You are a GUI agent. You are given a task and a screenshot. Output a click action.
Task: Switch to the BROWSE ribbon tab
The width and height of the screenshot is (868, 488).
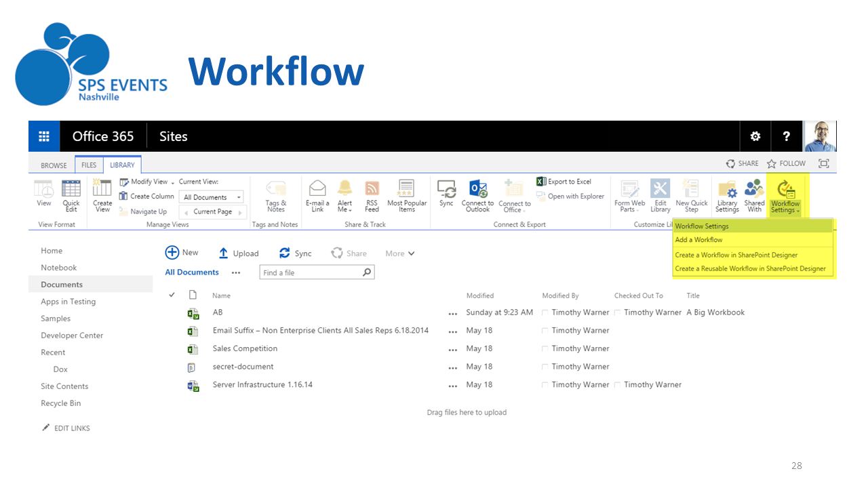54,165
